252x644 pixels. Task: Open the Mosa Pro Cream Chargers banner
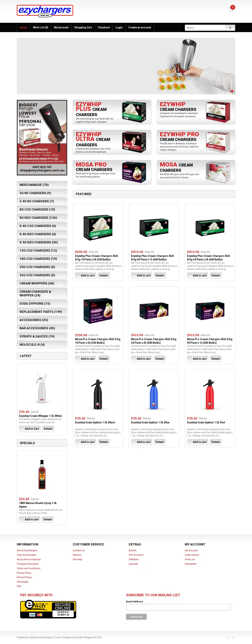pyautogui.click(x=112, y=172)
